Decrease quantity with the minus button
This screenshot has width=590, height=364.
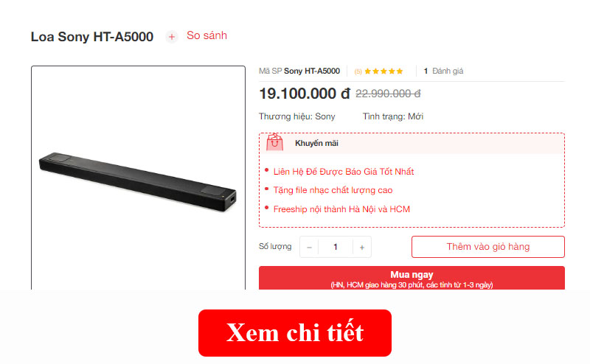tap(309, 247)
